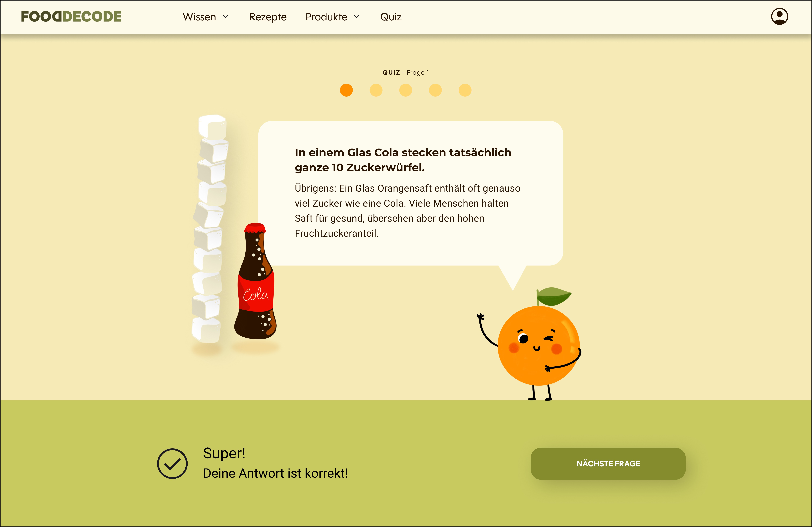Click the FoodDecode logo

point(71,16)
